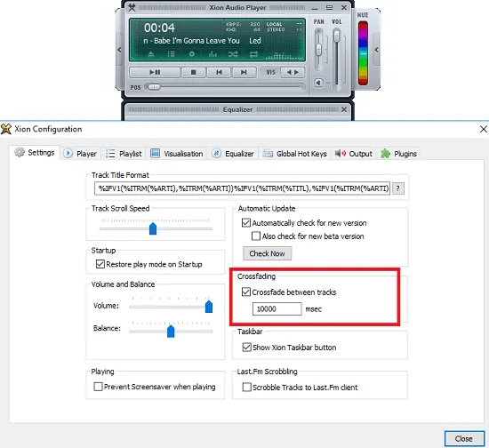Click the Xion logo icon in the player title bar
The image size is (489, 448).
tap(132, 7)
